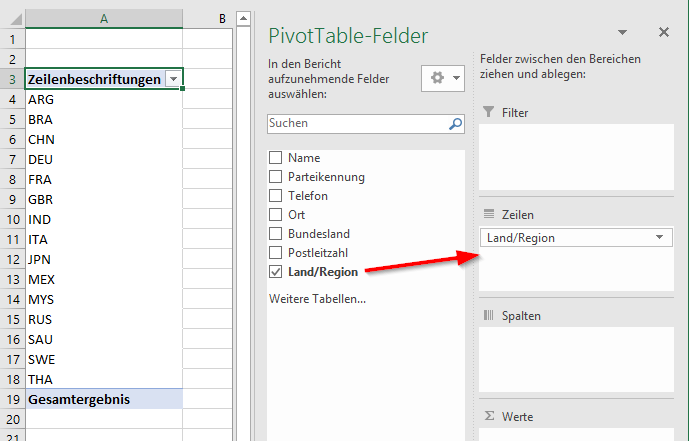Image resolution: width=689 pixels, height=441 pixels.
Task: Close the PivotTable-Felder pane
Action: pyautogui.click(x=664, y=33)
